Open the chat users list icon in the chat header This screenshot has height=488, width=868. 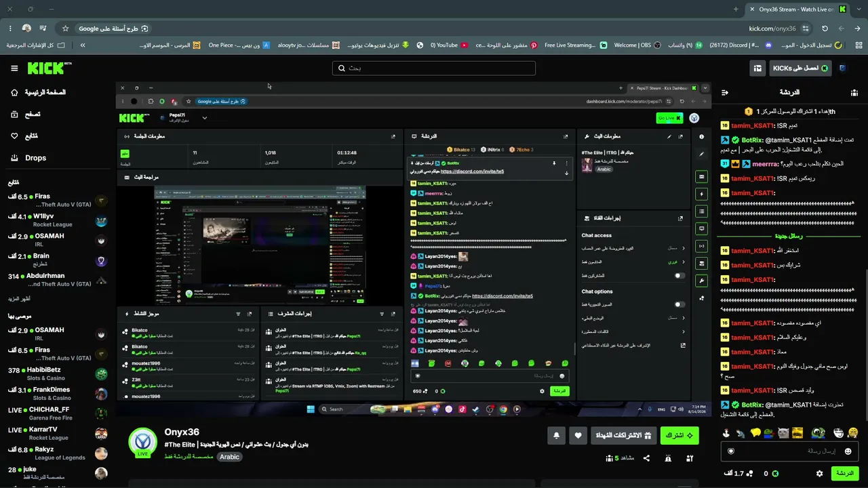pos(854,92)
